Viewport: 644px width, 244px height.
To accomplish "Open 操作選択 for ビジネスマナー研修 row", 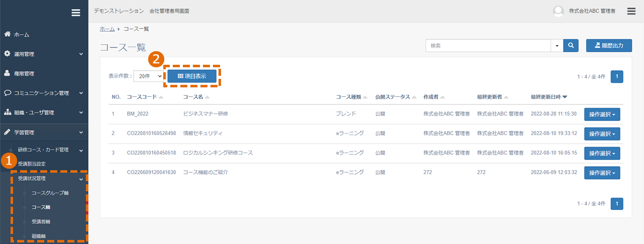I will 602,114.
